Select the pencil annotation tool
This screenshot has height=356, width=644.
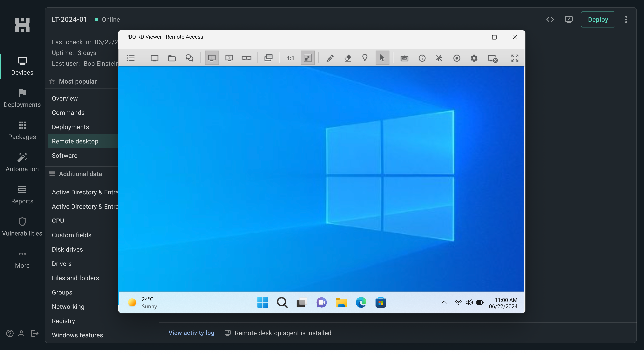(330, 58)
